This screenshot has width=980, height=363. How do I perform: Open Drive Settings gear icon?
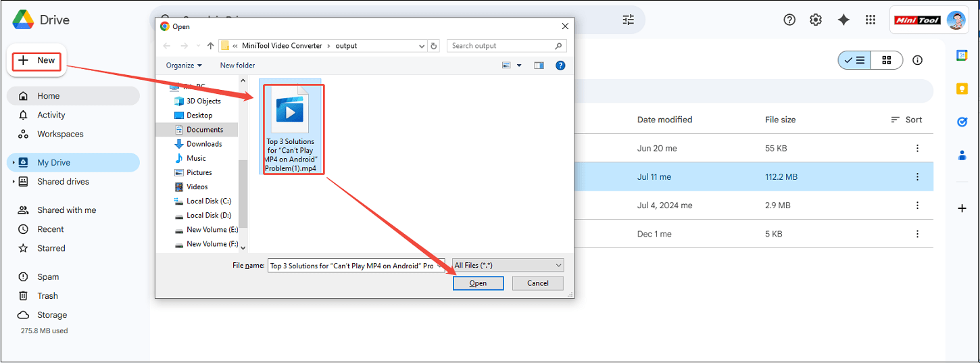(816, 20)
